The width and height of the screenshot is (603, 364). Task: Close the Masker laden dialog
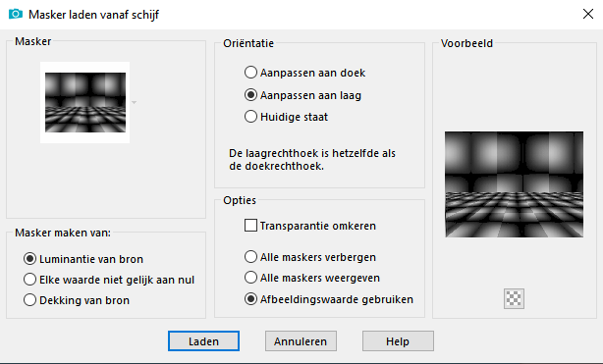588,14
